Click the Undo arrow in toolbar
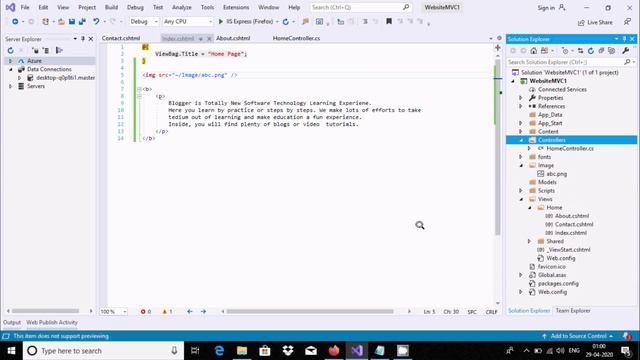 (96, 22)
